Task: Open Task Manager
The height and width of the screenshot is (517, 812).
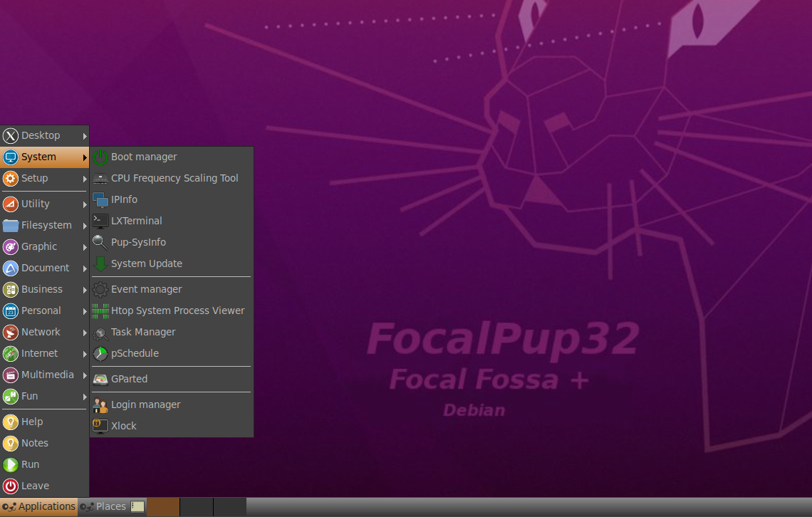Action: [172, 332]
